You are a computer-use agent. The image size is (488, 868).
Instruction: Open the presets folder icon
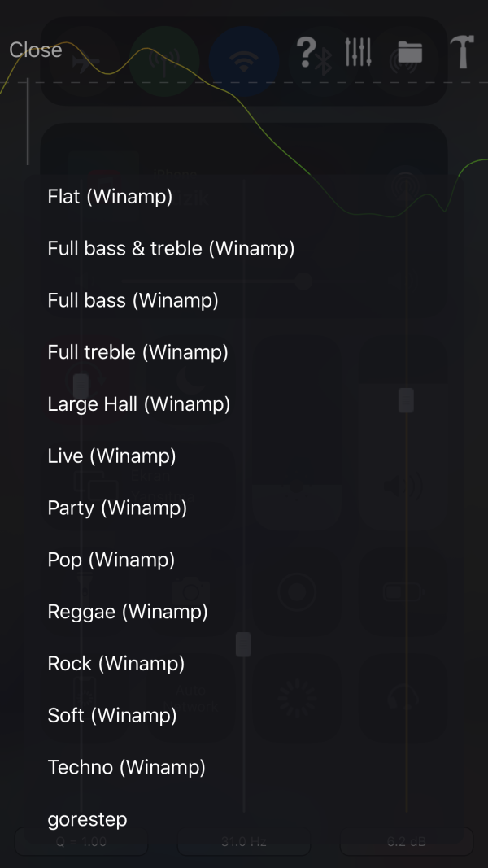click(x=410, y=52)
